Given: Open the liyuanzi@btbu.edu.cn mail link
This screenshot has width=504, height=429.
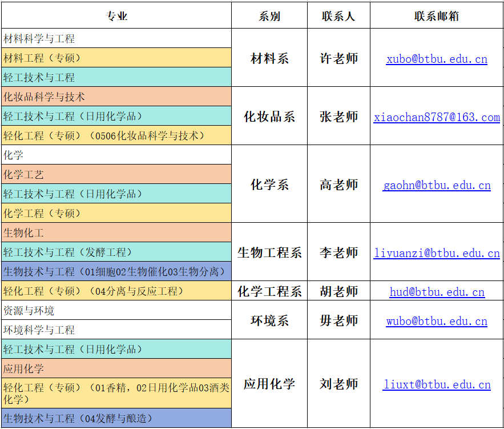Looking at the screenshot, I should 437,253.
